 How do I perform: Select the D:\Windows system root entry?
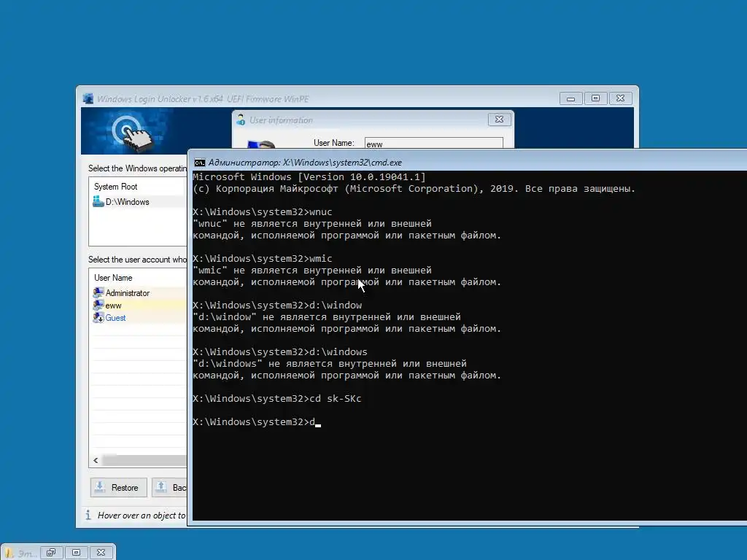click(x=138, y=201)
